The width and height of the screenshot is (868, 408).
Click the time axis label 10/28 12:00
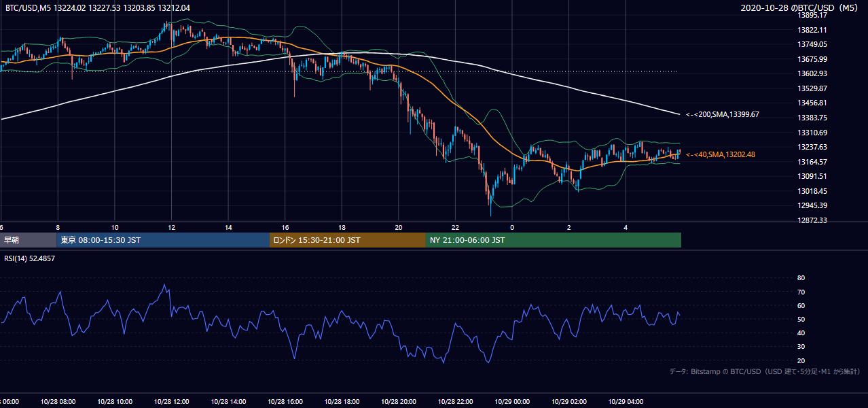172,401
